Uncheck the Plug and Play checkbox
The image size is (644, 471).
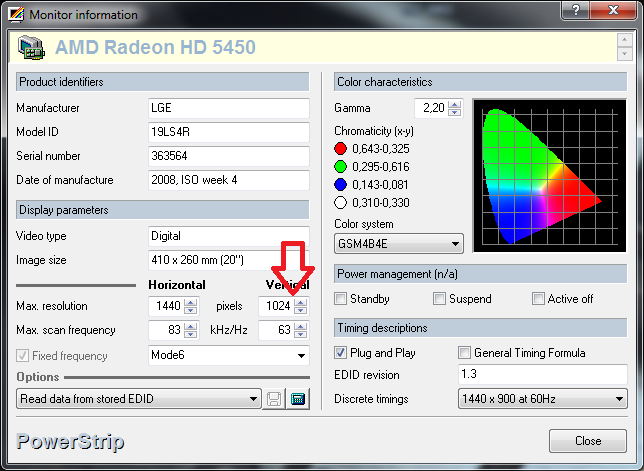(x=341, y=353)
